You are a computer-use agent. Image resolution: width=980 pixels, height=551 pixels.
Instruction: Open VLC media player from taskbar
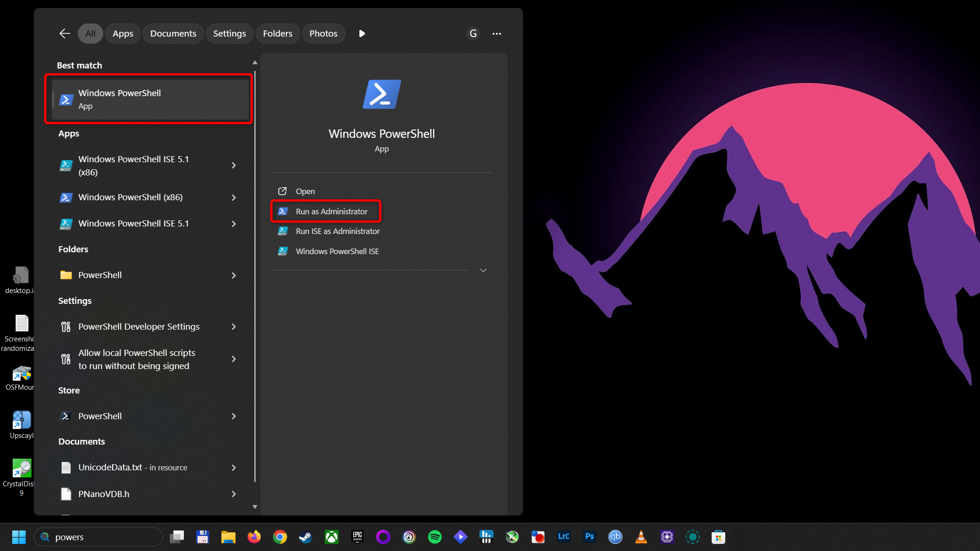click(641, 537)
